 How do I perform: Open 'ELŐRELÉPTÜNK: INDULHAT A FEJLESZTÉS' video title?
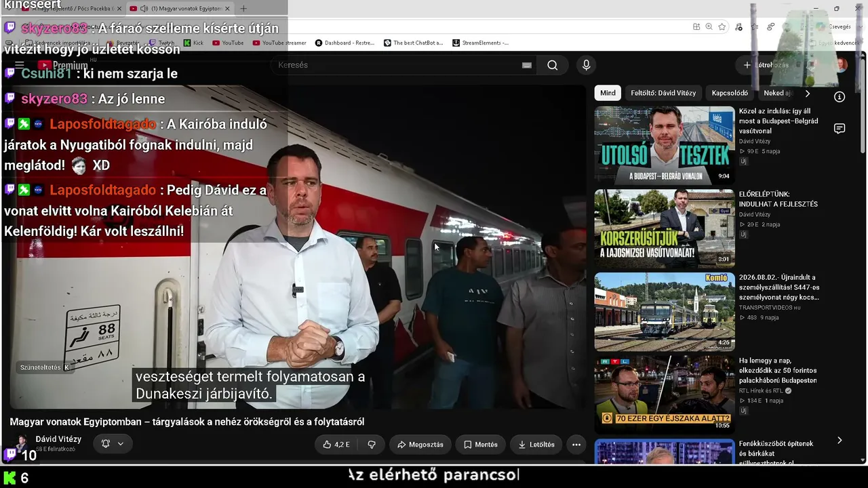(x=778, y=199)
